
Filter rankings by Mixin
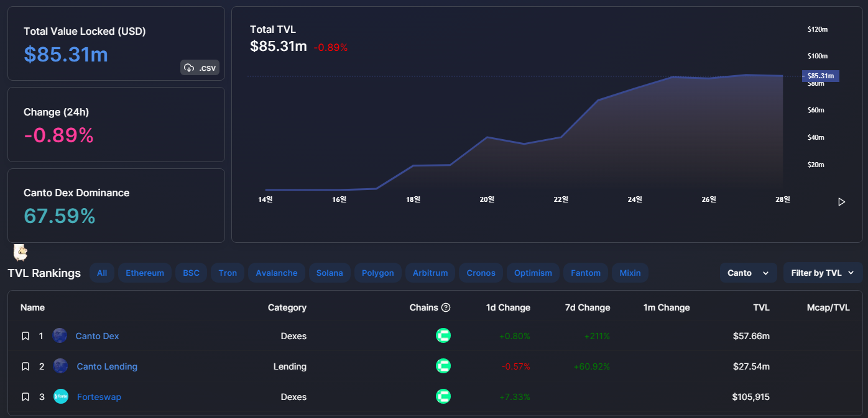(630, 273)
